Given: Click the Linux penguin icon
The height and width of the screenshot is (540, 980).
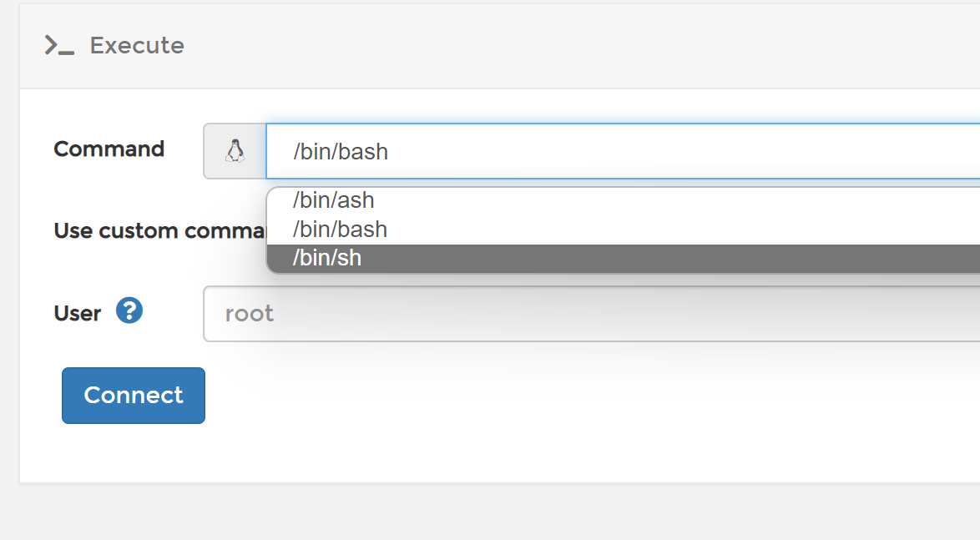Looking at the screenshot, I should (x=235, y=151).
